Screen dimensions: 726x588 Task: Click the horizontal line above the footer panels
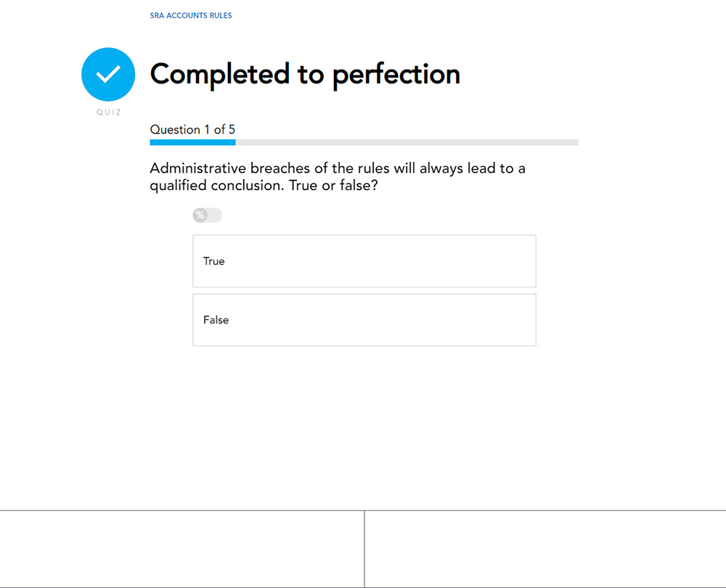(363, 510)
